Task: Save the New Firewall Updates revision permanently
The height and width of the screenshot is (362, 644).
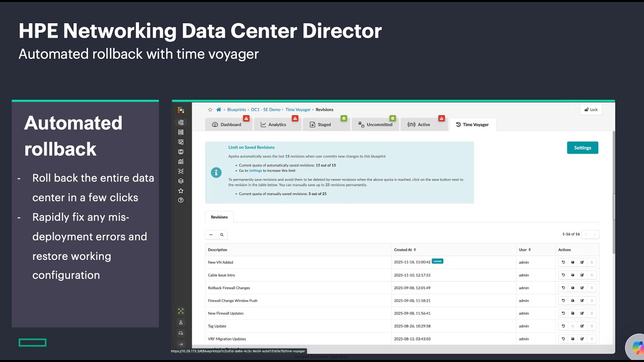Action: (x=573, y=314)
